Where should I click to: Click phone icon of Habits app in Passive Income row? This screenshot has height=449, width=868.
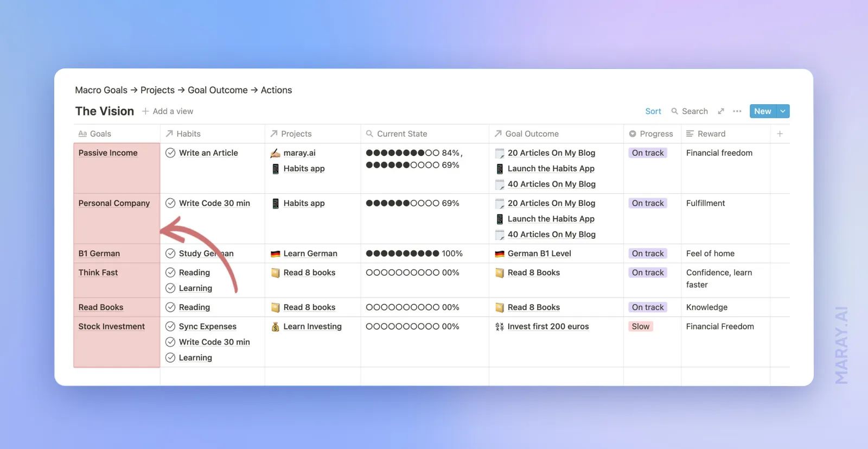[276, 169]
